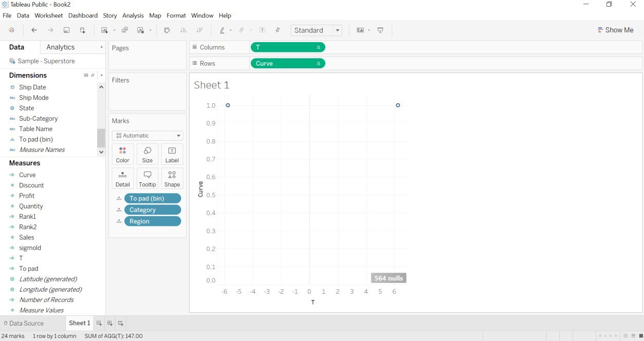Open the Group members dropdown arrow
The image size is (644, 341).
[x=250, y=30]
